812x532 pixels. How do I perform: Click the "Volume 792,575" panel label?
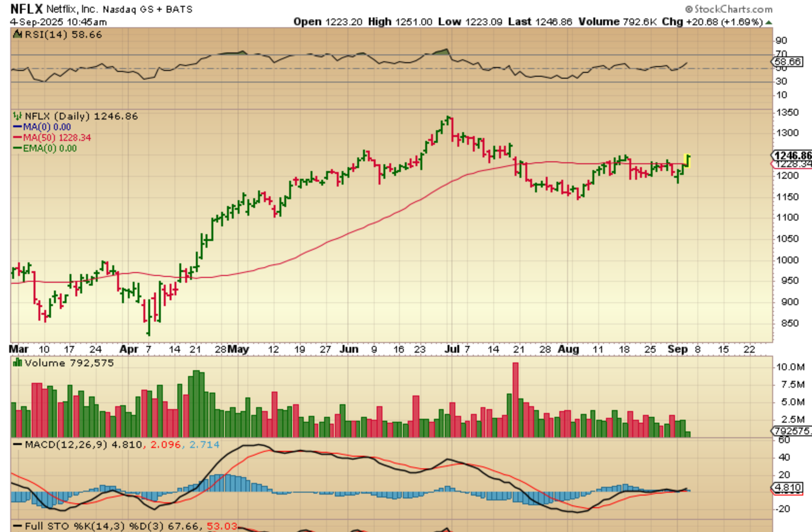[69, 363]
